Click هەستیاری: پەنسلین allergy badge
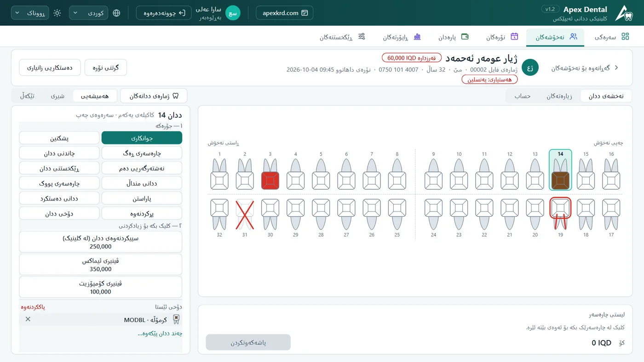 pos(490,79)
